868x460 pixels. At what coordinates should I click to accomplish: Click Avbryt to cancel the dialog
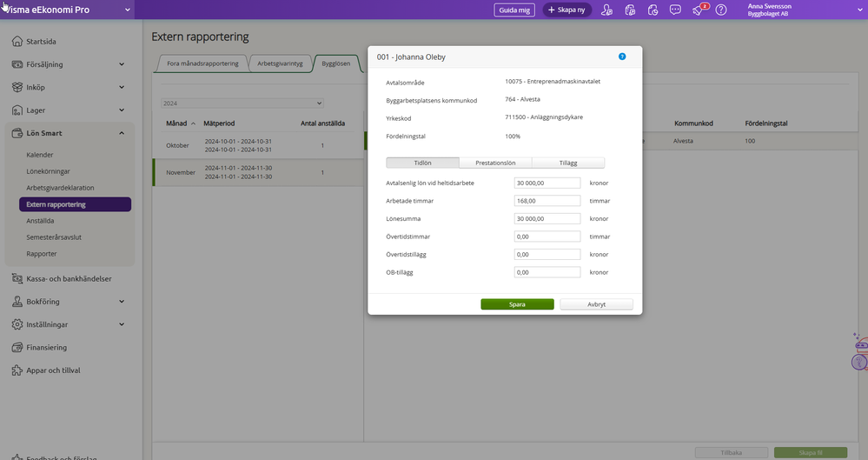click(x=596, y=304)
